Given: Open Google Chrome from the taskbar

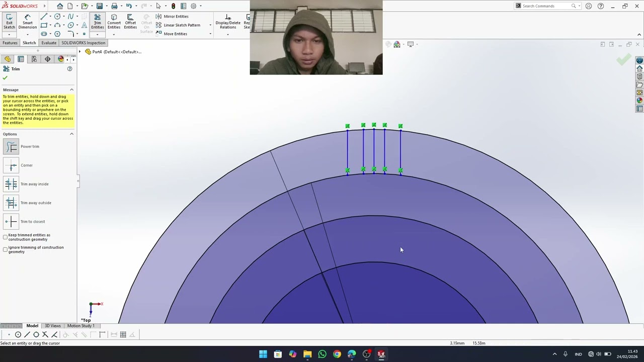Looking at the screenshot, I should 337,354.
